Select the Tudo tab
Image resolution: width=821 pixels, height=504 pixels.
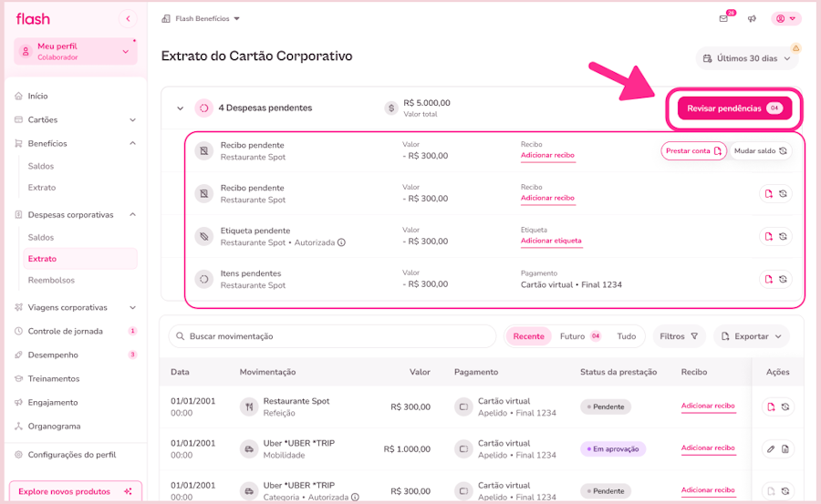point(626,336)
